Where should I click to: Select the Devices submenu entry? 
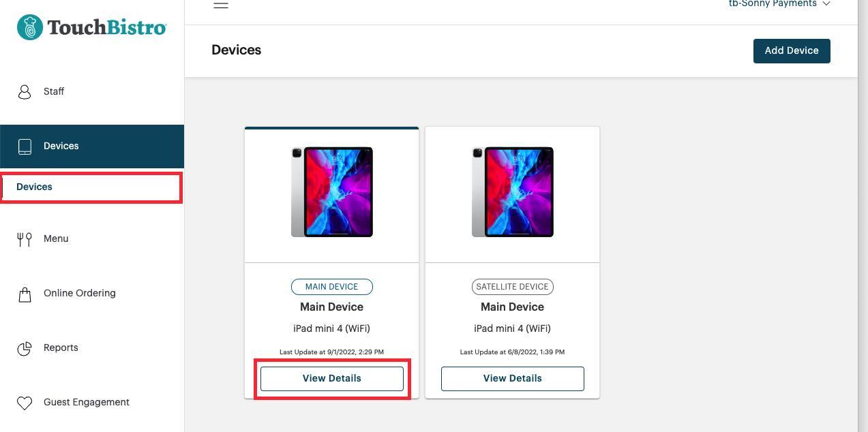tap(34, 187)
